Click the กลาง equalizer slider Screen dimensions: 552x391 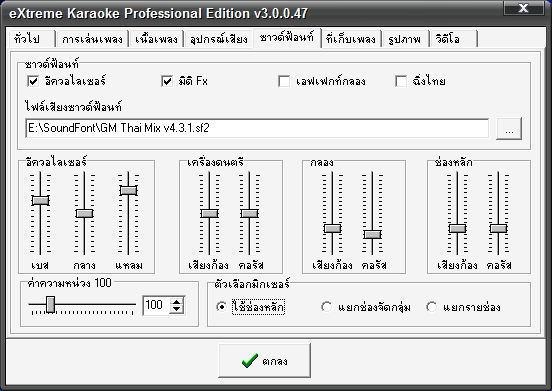click(x=84, y=213)
